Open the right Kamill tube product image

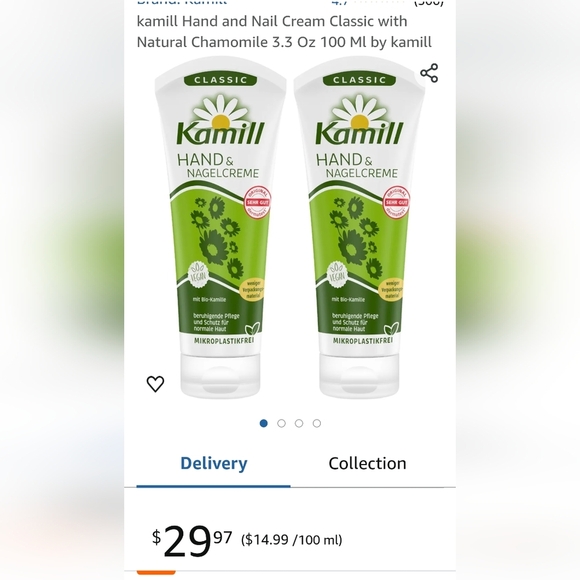[x=359, y=227]
